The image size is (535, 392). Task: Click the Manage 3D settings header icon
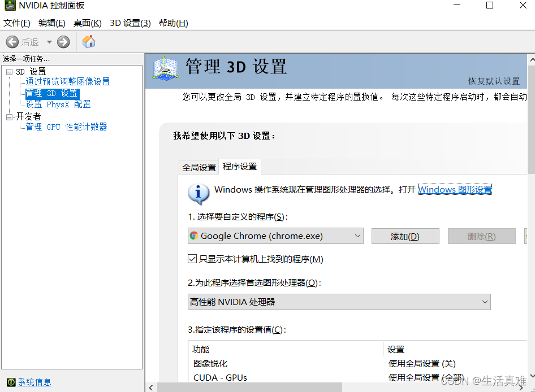click(166, 68)
